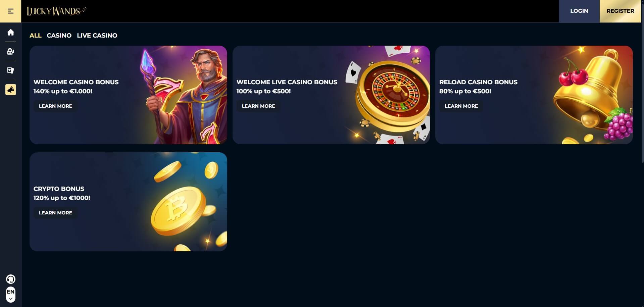
Task: Click the REGISTER button
Action: click(620, 11)
